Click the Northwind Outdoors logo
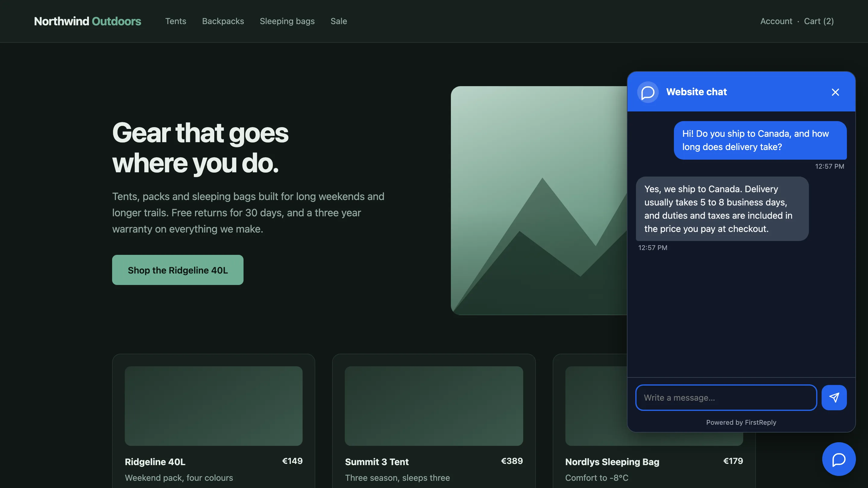Viewport: 868px width, 488px height. coord(88,21)
